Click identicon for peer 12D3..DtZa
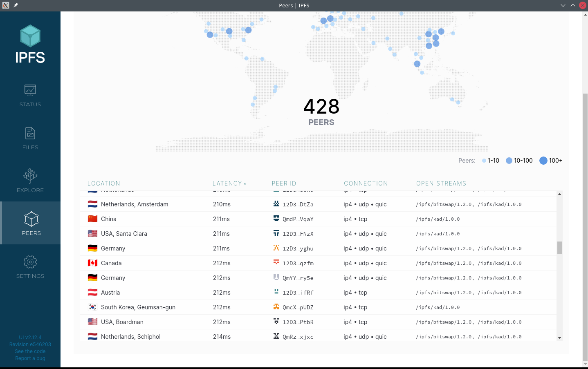 pos(276,204)
